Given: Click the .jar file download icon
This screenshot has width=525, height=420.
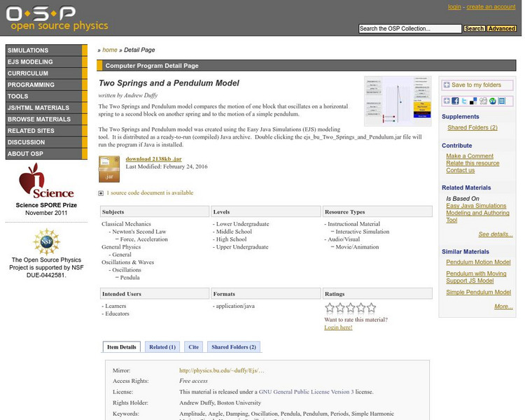Looking at the screenshot, I should coord(109,169).
